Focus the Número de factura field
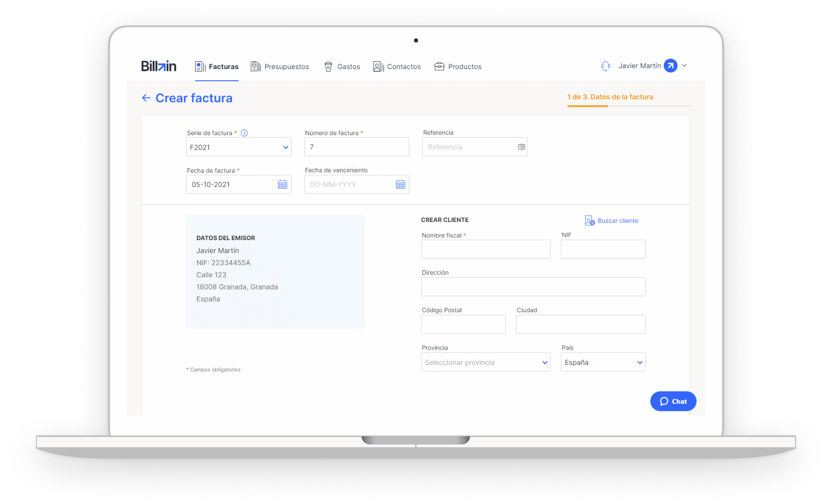Image resolution: width=831 pixels, height=504 pixels. [x=357, y=147]
